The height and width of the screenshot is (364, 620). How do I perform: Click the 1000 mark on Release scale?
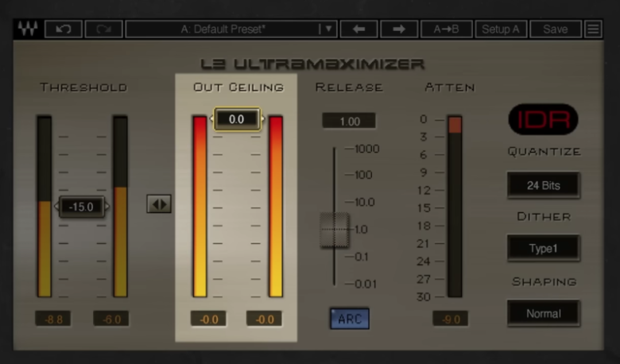(x=367, y=149)
